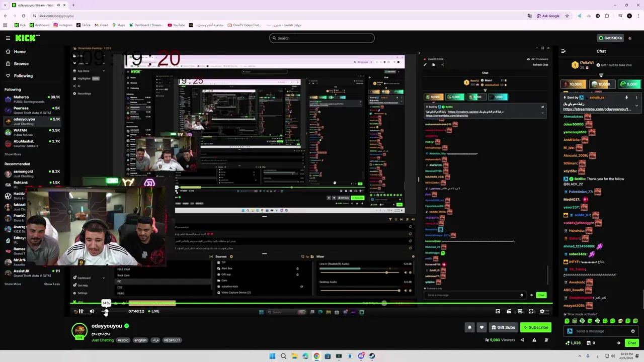Open odayyouyou channel avatar

click(79, 330)
